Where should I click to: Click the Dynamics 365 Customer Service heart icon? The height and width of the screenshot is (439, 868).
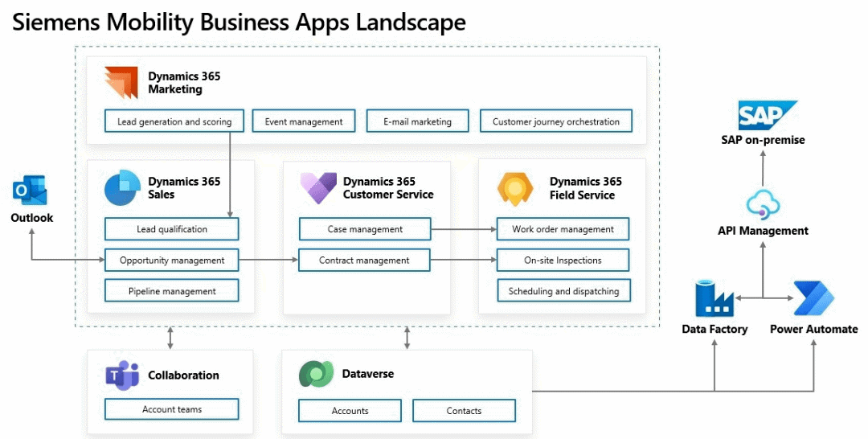pyautogui.click(x=318, y=187)
